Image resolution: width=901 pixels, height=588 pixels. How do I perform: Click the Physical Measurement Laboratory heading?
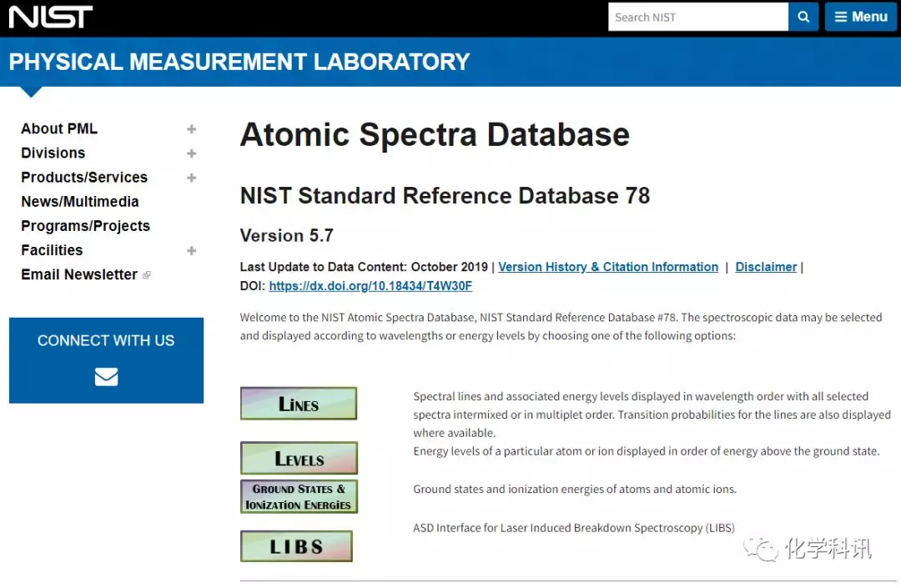239,62
